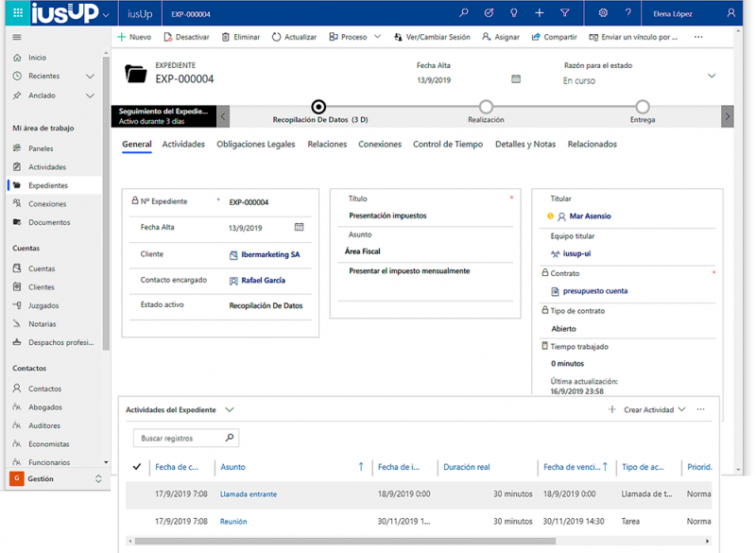Screen dimensions: 756x553
Task: Switch to the Conexiones tab
Action: [x=380, y=144]
